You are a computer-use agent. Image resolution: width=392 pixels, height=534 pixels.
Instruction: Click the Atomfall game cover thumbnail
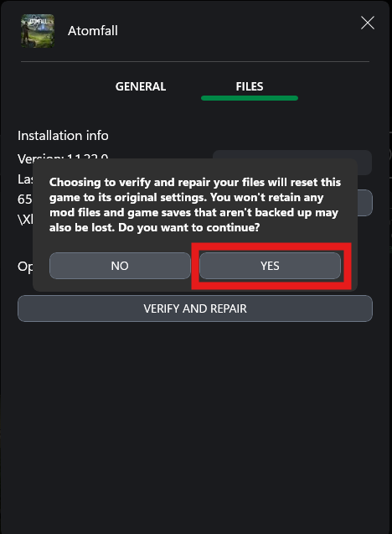[38, 31]
